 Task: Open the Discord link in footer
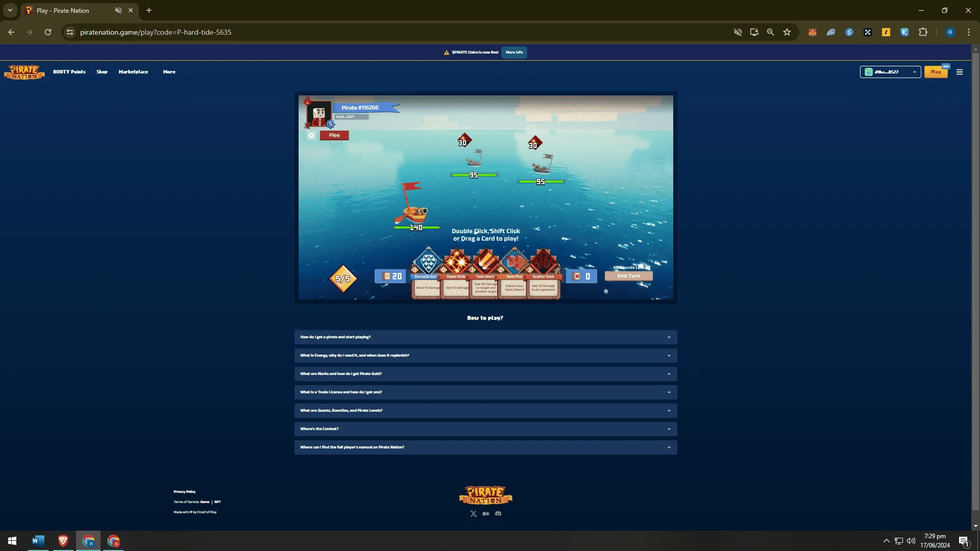coord(498,514)
